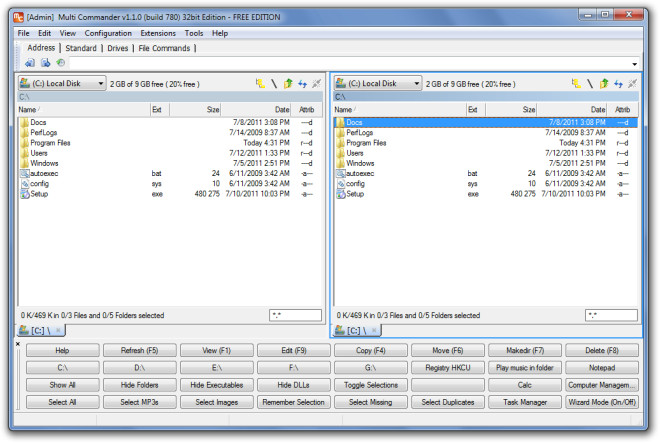Click the Hide Executables button
Image resolution: width=660 pixels, height=443 pixels.
point(216,385)
